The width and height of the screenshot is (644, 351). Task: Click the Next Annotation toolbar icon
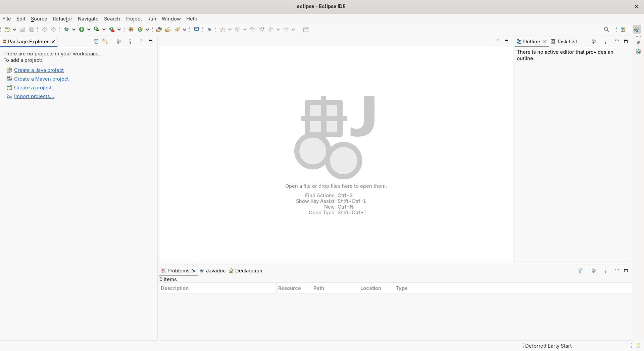[x=222, y=30]
